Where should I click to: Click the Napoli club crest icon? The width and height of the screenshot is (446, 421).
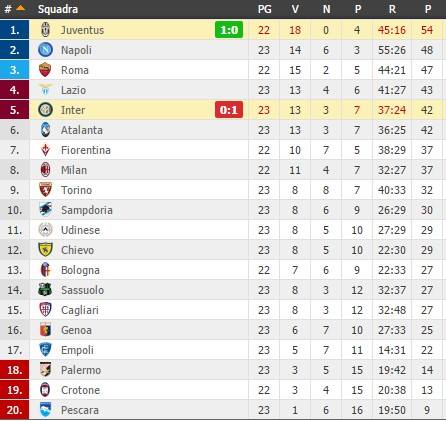pos(45,50)
